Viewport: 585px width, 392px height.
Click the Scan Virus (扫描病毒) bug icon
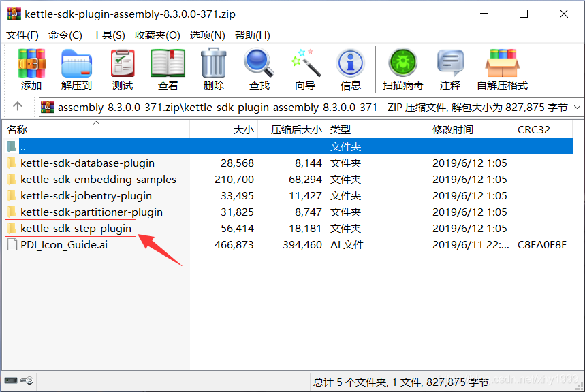click(x=402, y=63)
